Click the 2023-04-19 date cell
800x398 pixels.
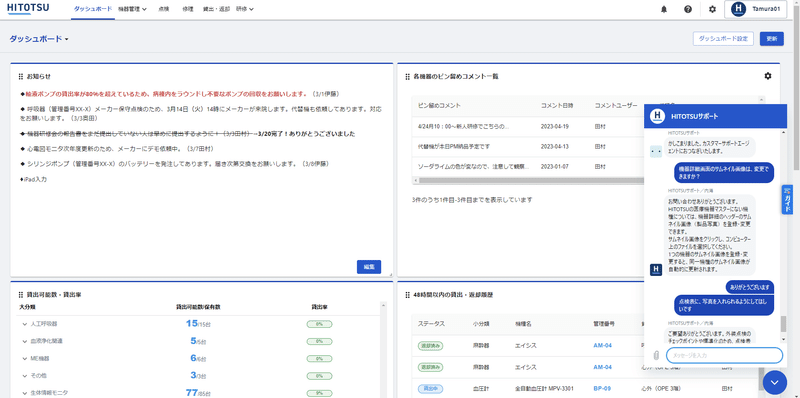555,126
